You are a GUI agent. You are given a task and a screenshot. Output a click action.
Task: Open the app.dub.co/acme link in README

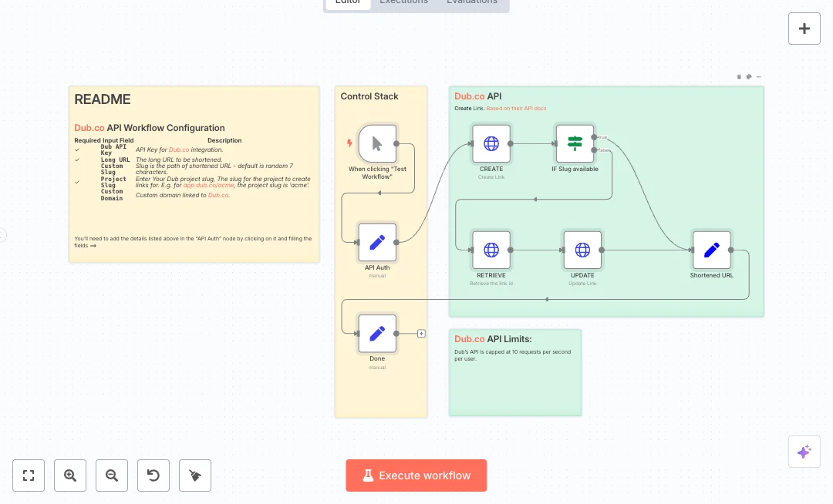click(x=208, y=186)
